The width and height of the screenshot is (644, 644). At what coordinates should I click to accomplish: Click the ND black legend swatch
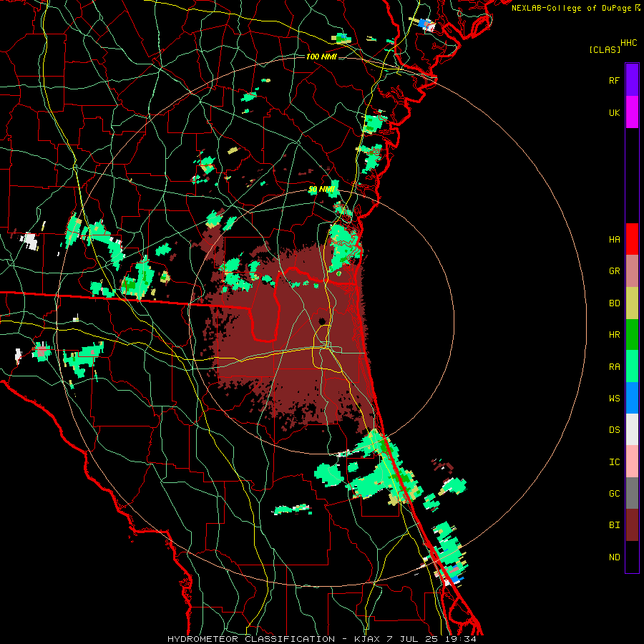pos(632,557)
